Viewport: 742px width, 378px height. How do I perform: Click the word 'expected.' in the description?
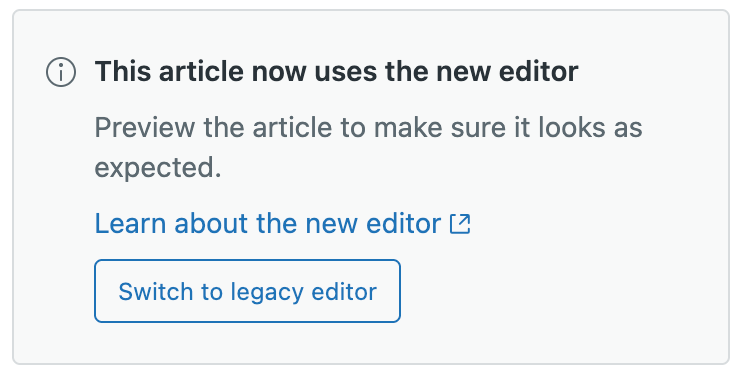[x=158, y=168]
